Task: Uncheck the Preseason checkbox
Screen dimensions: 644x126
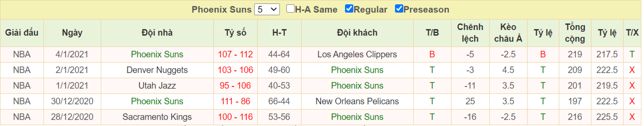Action: (399, 9)
